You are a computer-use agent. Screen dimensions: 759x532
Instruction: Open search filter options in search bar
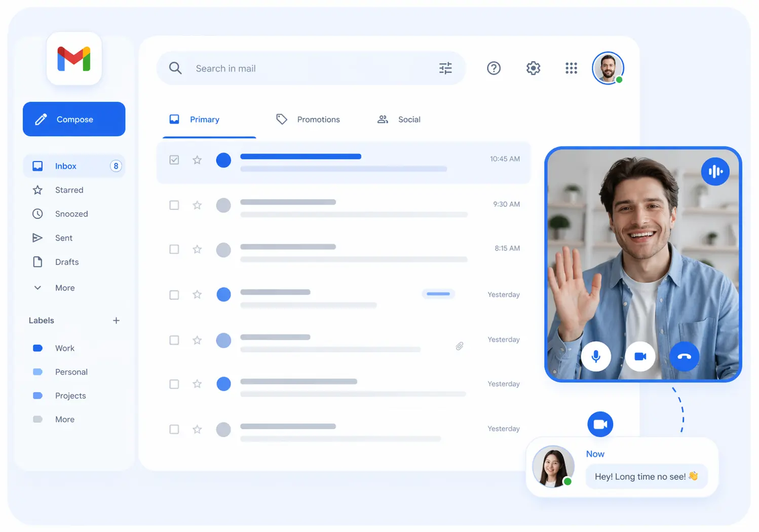pyautogui.click(x=445, y=68)
